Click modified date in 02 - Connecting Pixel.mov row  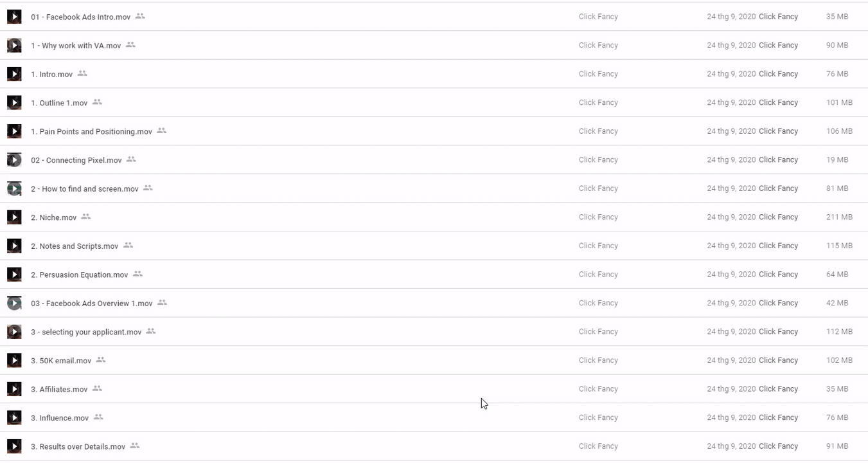(731, 160)
